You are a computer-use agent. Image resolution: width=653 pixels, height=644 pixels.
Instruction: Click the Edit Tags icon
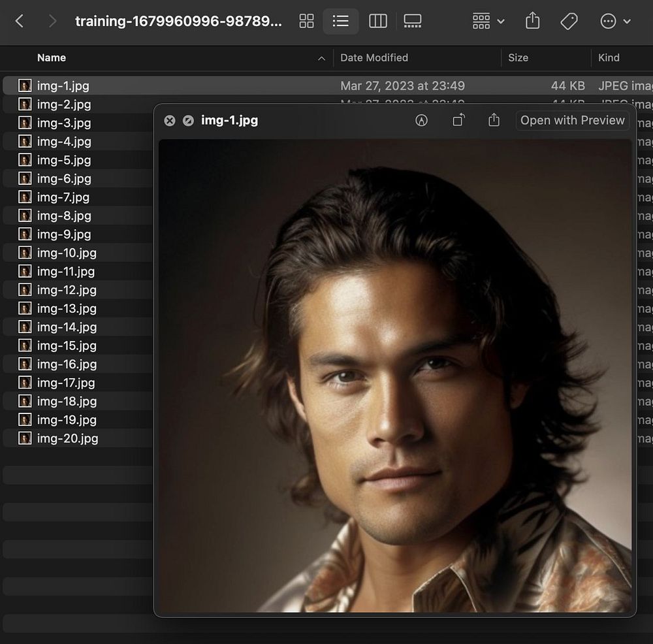pyautogui.click(x=569, y=22)
